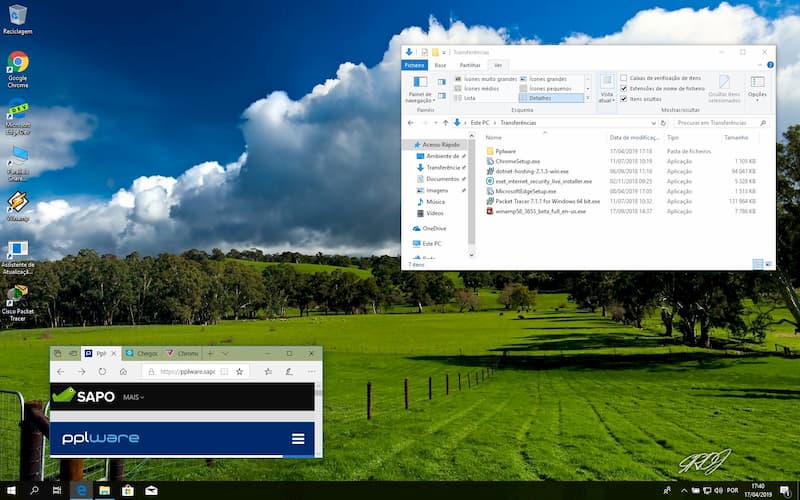The width and height of the screenshot is (800, 500).
Task: Refresh the Transferências folder view
Action: [663, 123]
